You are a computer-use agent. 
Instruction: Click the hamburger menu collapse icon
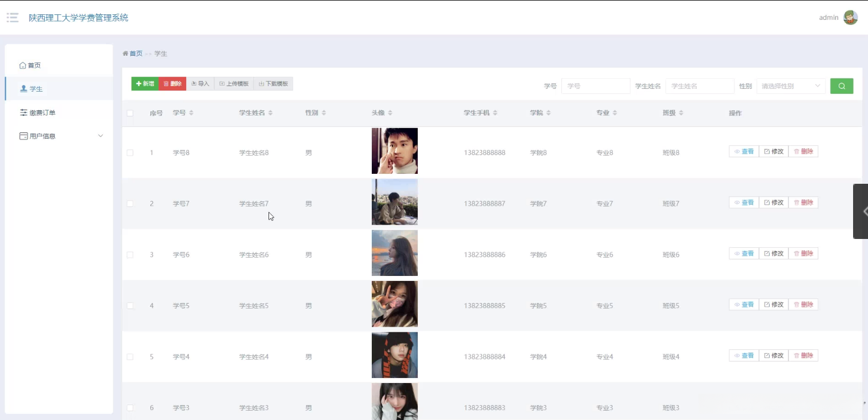(x=12, y=18)
